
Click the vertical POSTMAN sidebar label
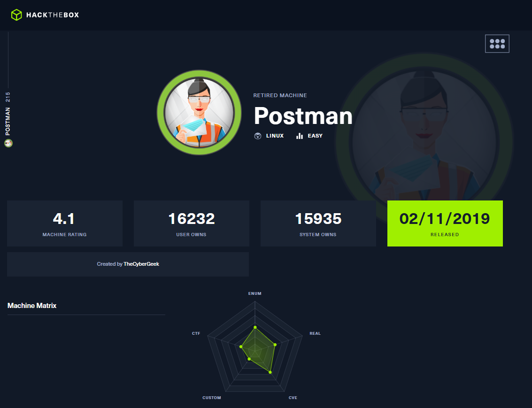(x=8, y=121)
